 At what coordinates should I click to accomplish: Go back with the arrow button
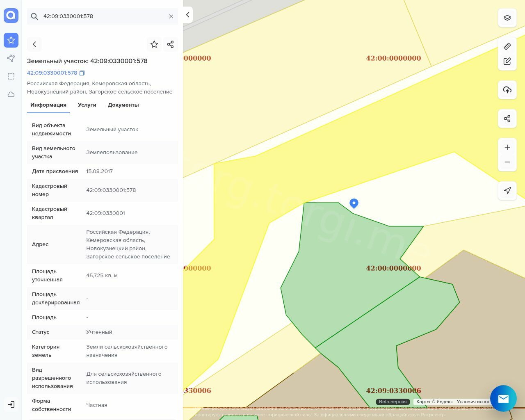pos(34,44)
